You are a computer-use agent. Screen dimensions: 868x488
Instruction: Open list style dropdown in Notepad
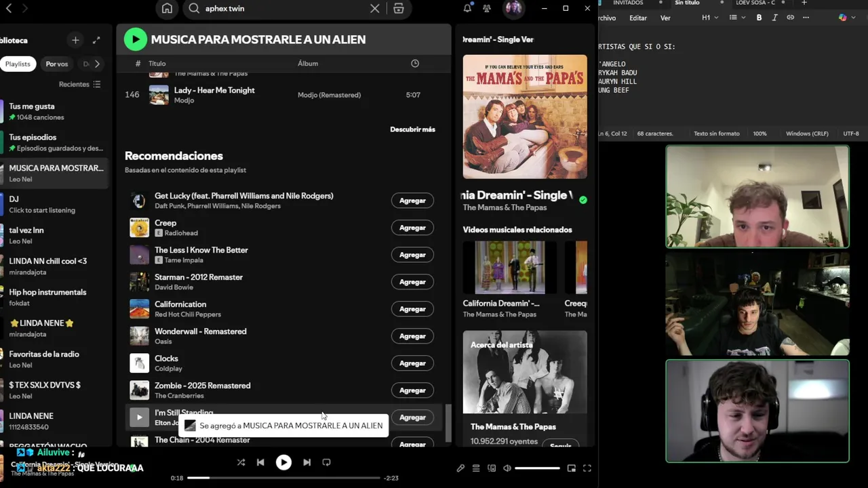tap(736, 18)
